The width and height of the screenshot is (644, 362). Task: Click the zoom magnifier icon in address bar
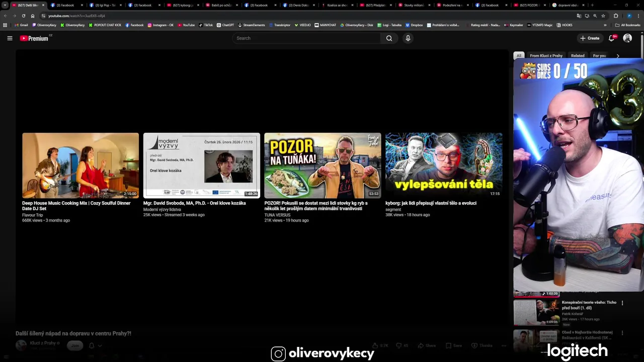[x=595, y=16]
